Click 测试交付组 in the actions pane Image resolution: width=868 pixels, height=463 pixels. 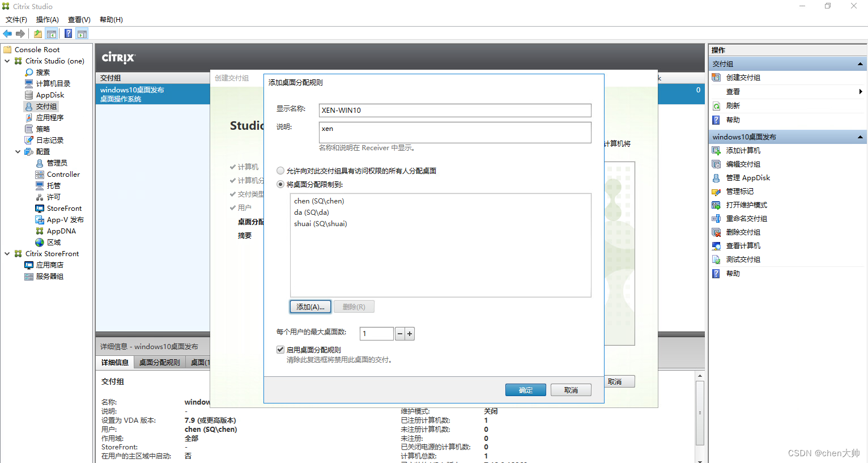pyautogui.click(x=743, y=259)
